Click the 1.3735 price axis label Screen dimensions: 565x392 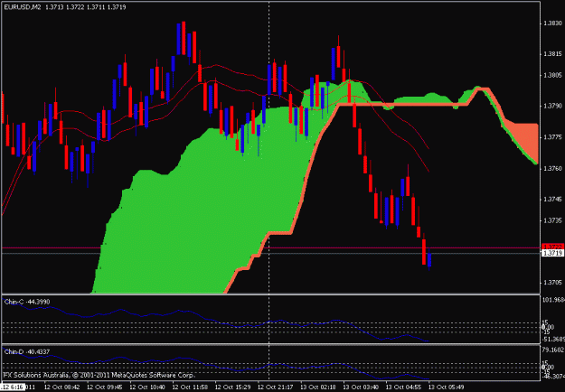tap(552, 220)
